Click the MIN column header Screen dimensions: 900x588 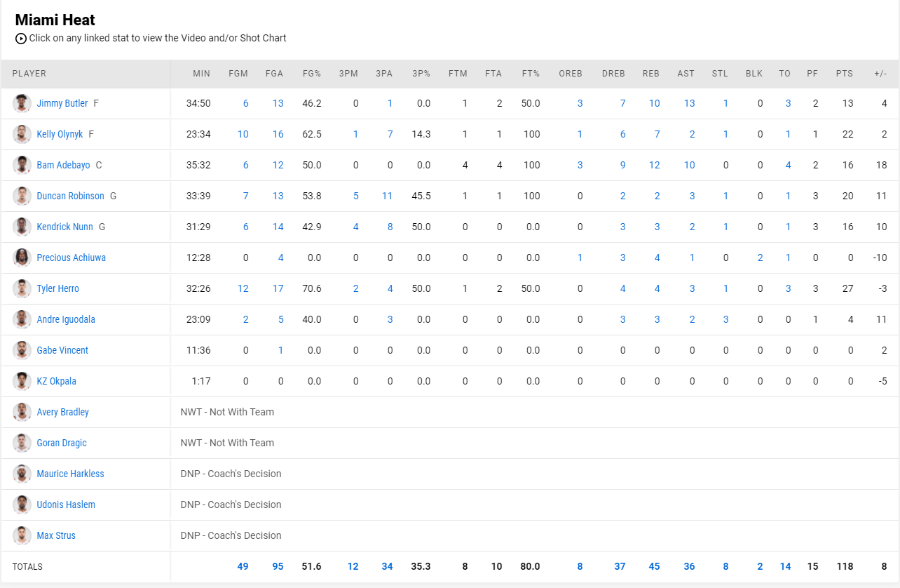[x=201, y=74]
